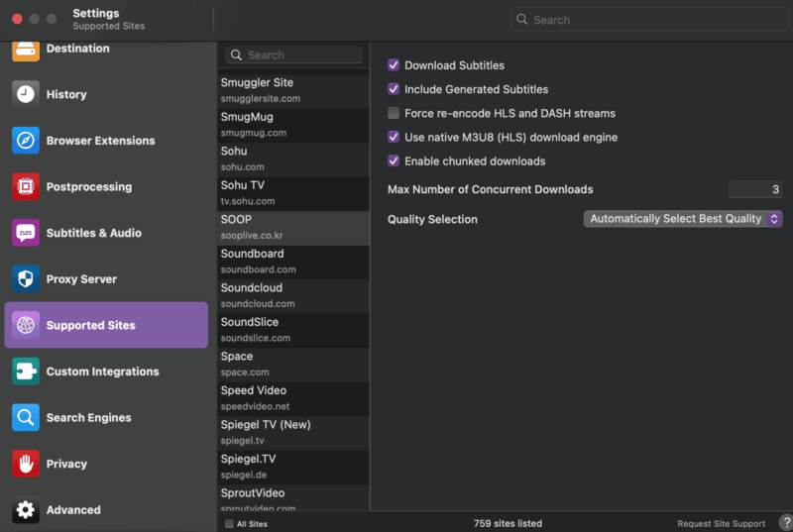
Task: Click the top Settings search field
Action: coord(649,20)
